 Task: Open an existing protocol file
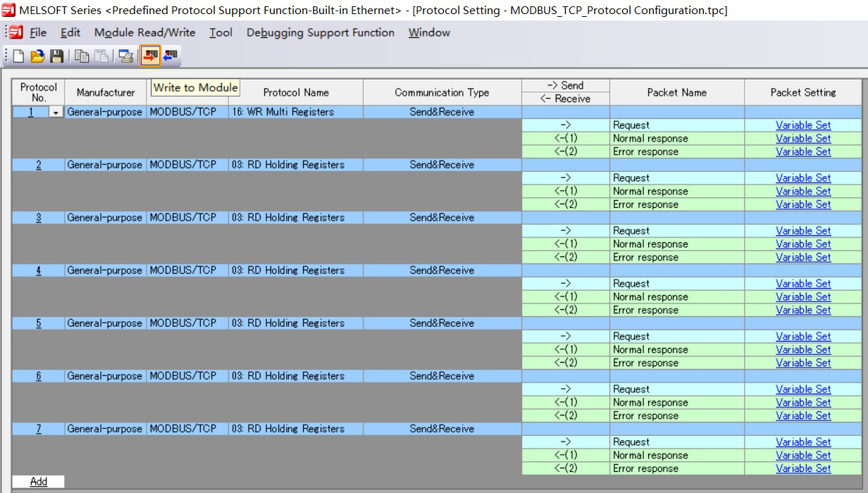pyautogui.click(x=39, y=56)
